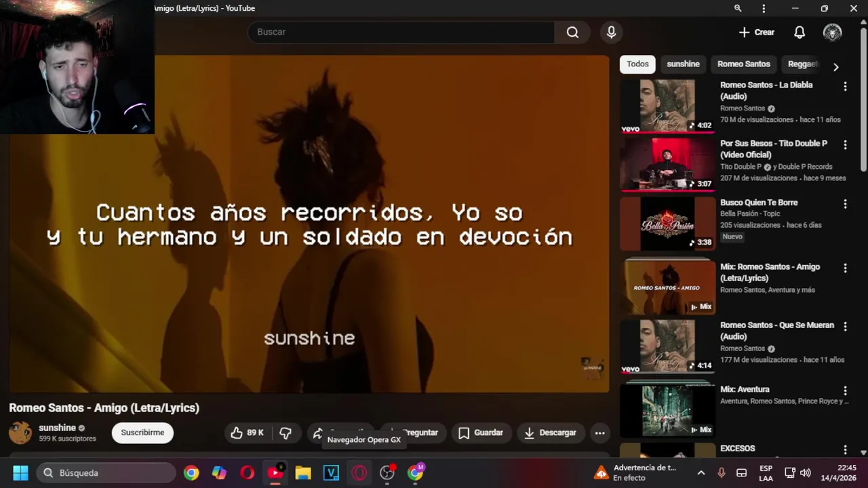The image size is (868, 488).
Task: Open Chrome profile M taskbar icon
Action: click(x=415, y=472)
